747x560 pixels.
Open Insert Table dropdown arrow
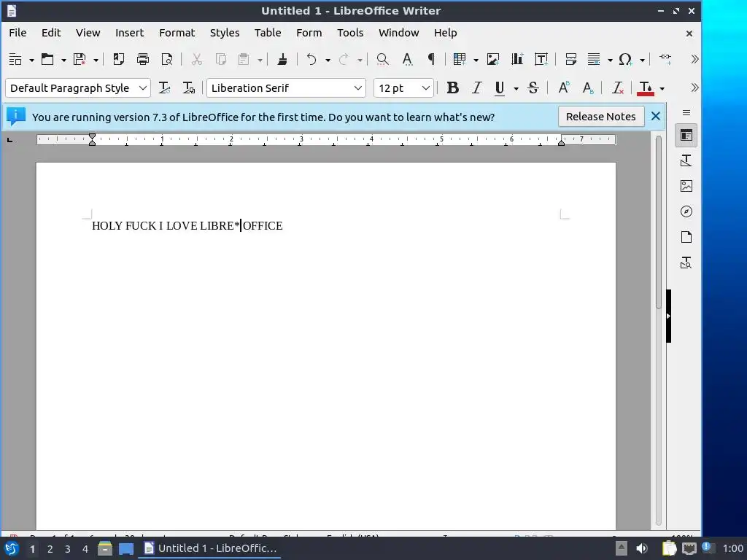[476, 60]
